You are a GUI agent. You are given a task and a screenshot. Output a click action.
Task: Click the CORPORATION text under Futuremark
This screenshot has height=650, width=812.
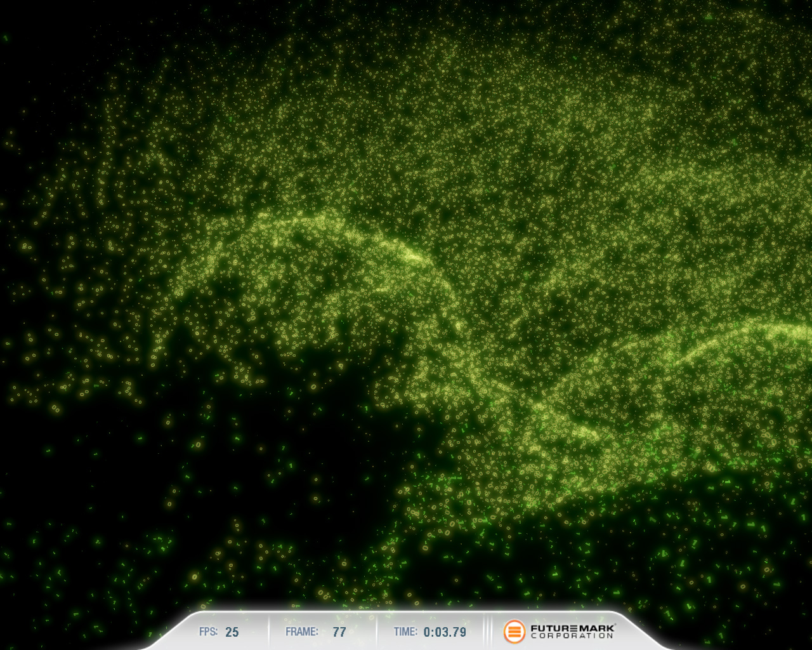coord(572,636)
